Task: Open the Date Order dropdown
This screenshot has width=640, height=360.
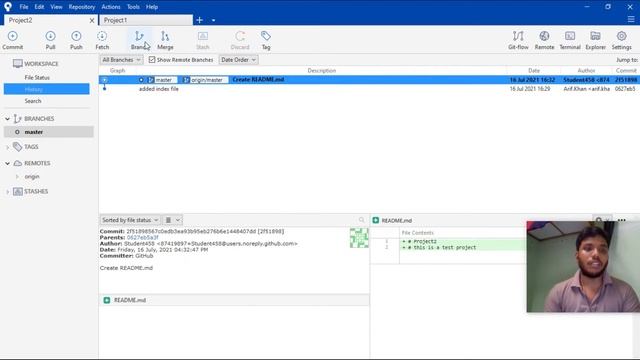Action: [238, 60]
